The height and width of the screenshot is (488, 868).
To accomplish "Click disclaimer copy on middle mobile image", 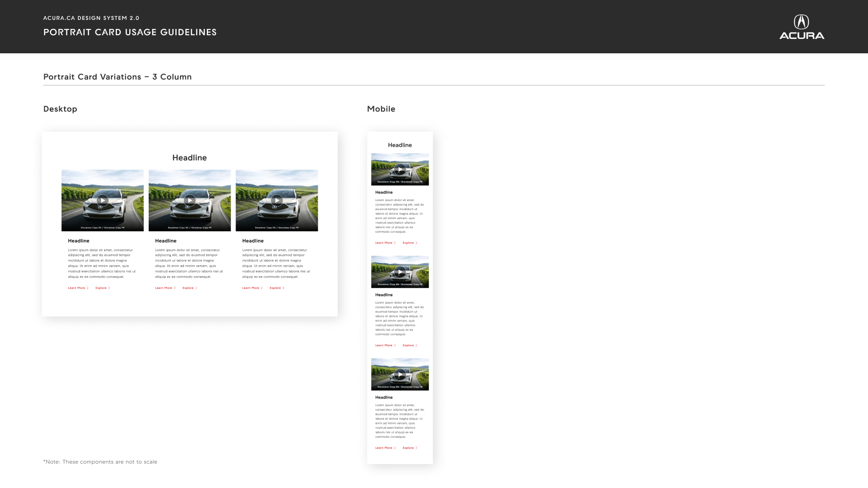I will [x=400, y=285].
